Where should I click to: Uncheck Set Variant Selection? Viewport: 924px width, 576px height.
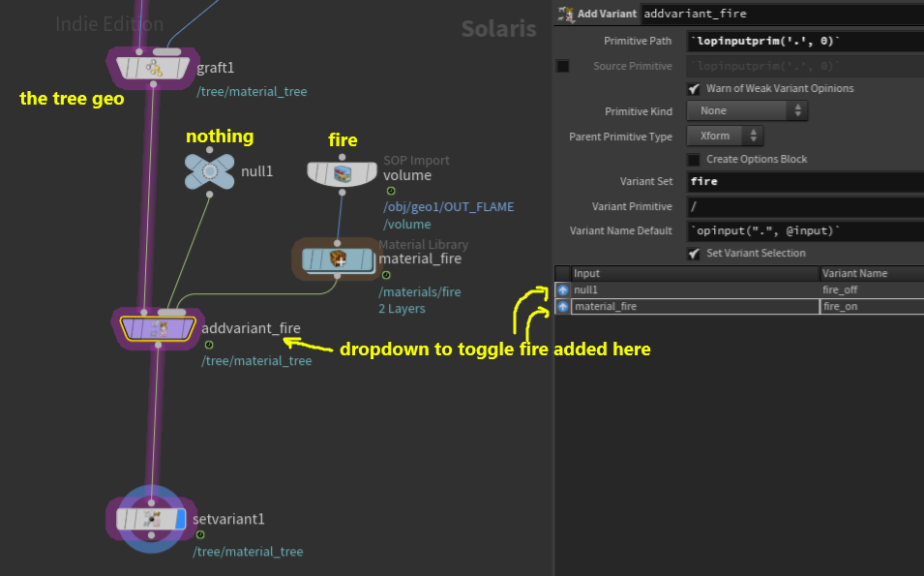694,254
